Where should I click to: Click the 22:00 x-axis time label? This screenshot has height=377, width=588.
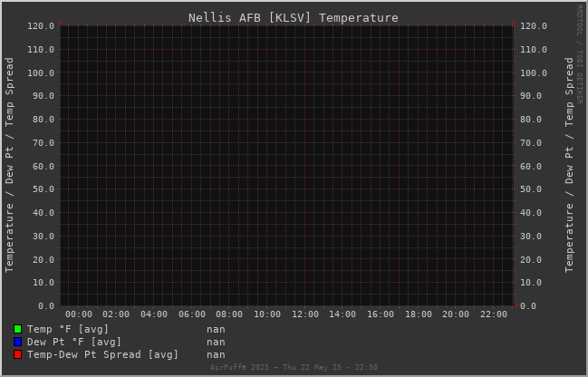tap(494, 314)
